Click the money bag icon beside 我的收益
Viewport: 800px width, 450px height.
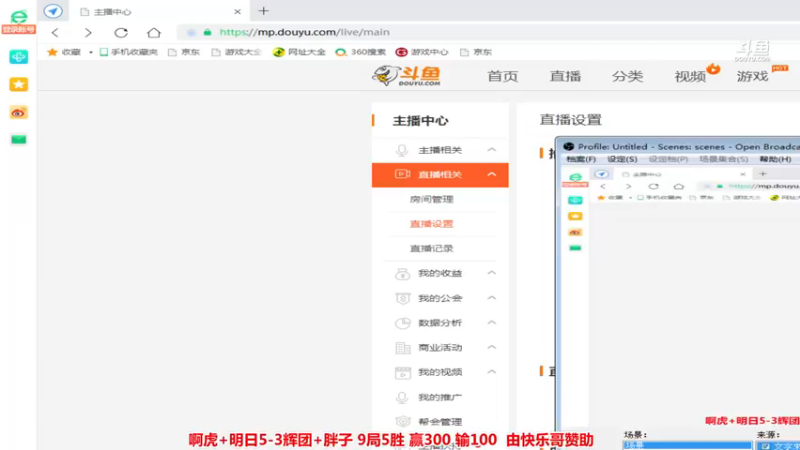403,273
